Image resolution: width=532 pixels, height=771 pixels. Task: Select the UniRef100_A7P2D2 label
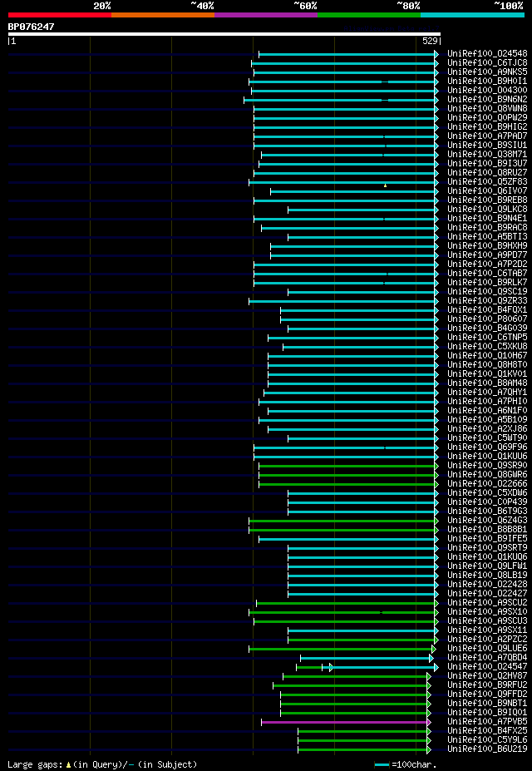point(487,264)
